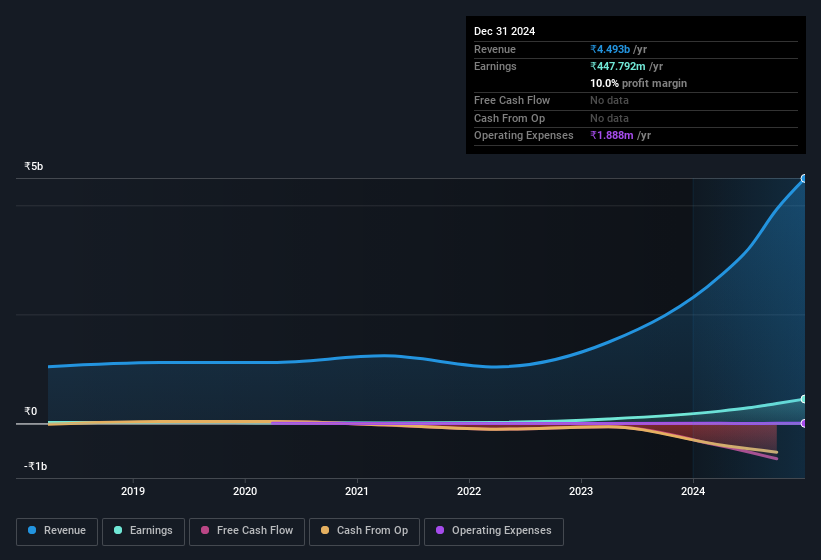Screen dimensions: 821x560
Task: Select the Revenue data point marker at chart end
Action: 804,178
